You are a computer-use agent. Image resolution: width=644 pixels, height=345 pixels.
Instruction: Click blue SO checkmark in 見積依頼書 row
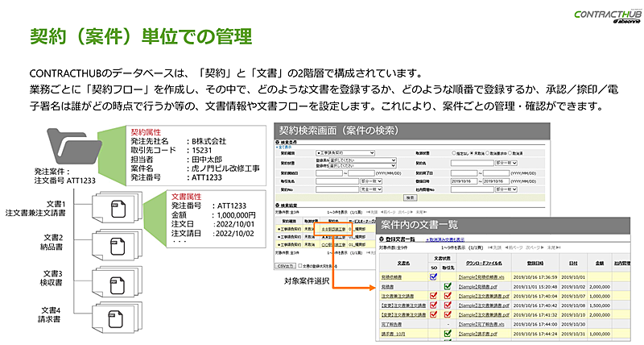(433, 276)
